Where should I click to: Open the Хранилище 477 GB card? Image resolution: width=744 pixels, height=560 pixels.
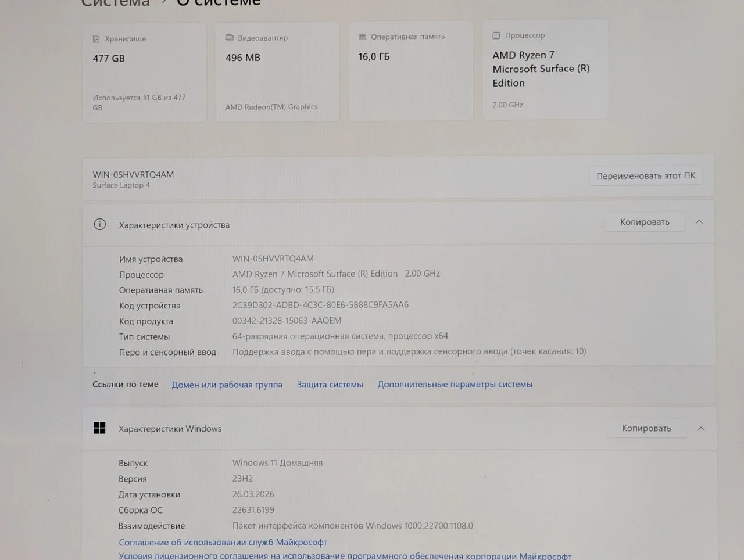(x=144, y=73)
